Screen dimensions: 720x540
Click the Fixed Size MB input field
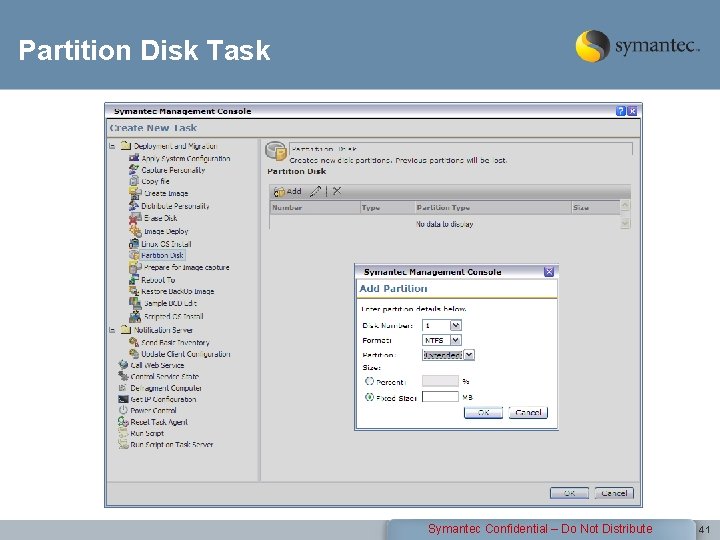point(440,397)
